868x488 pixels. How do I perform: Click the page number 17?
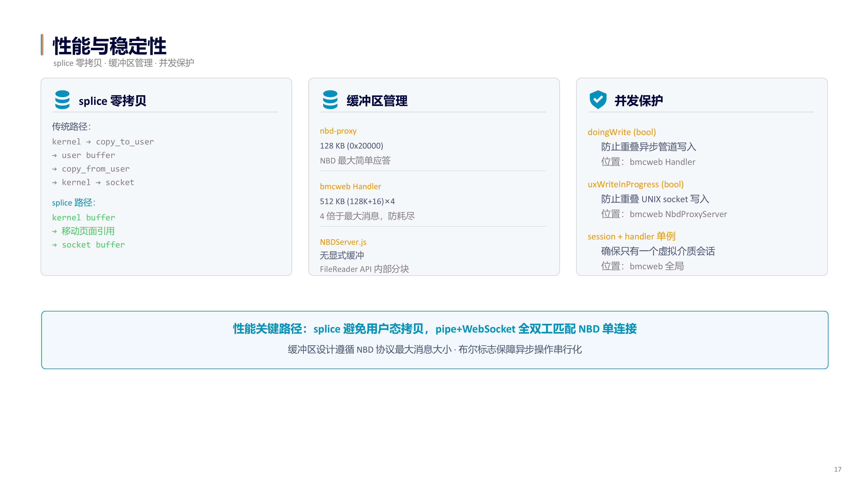[x=838, y=469]
